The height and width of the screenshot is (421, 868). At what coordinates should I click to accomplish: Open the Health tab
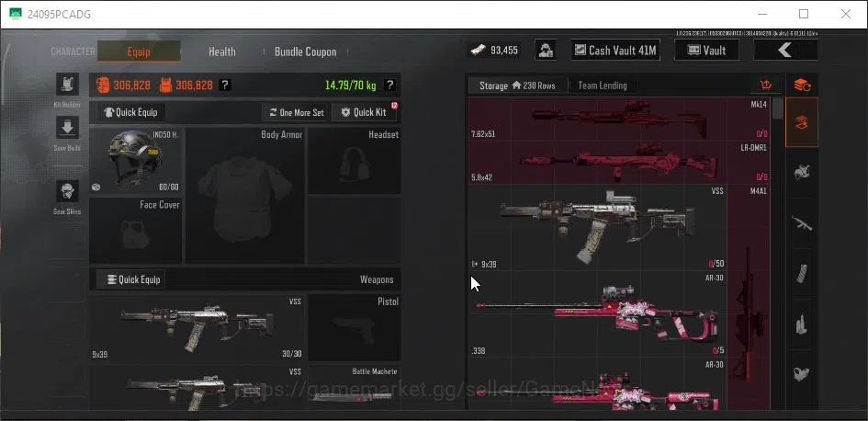(222, 51)
